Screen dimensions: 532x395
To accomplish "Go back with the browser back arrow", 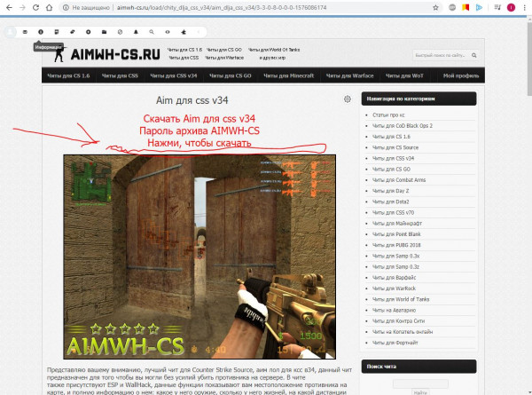I will [9, 7].
